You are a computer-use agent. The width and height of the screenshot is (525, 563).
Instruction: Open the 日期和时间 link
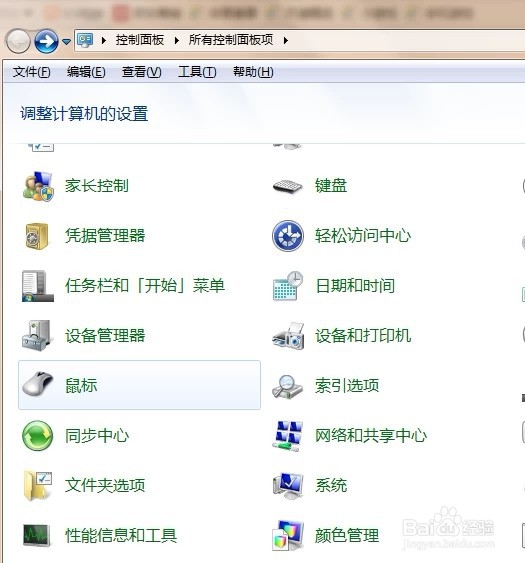pos(355,286)
